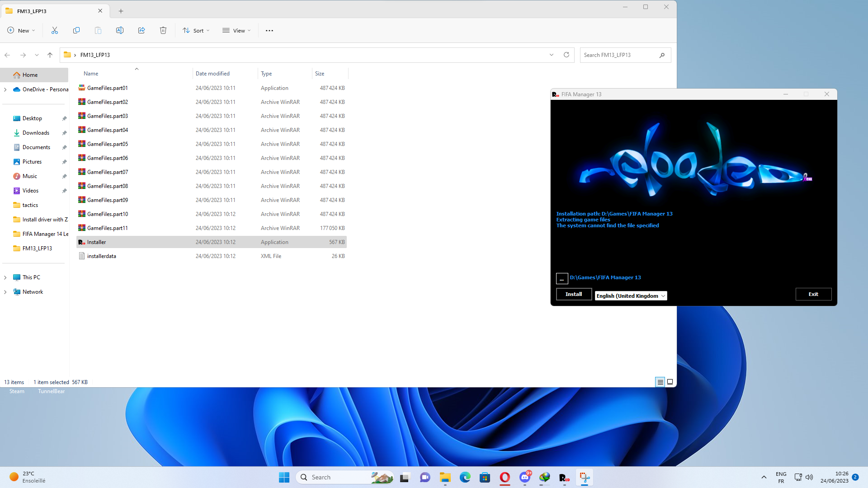Open Discord from the taskbar
This screenshot has width=868, height=488.
coord(525,477)
